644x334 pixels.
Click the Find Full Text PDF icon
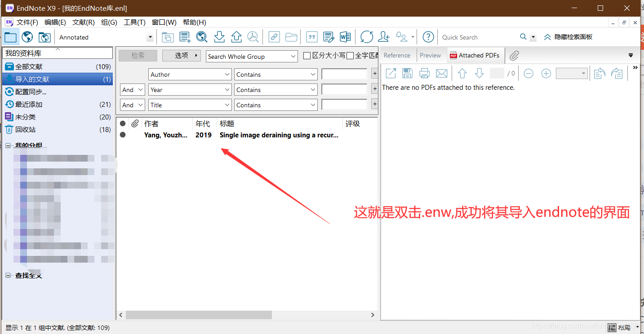point(253,37)
